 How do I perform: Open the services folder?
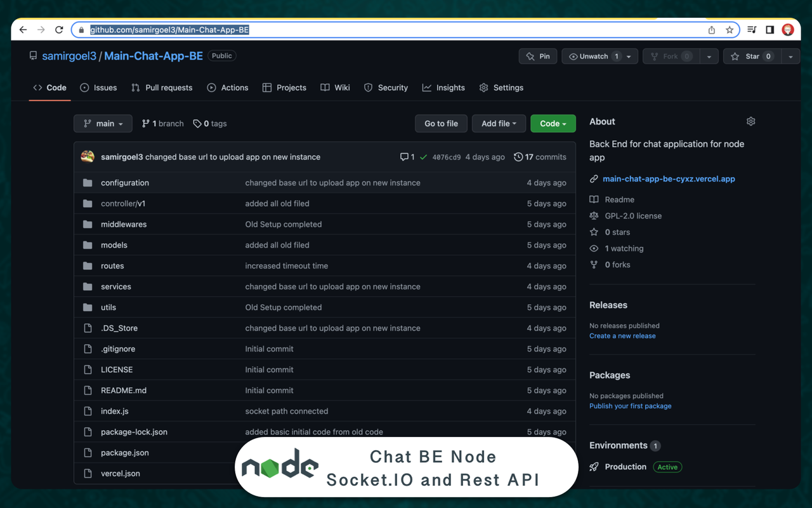(x=116, y=287)
